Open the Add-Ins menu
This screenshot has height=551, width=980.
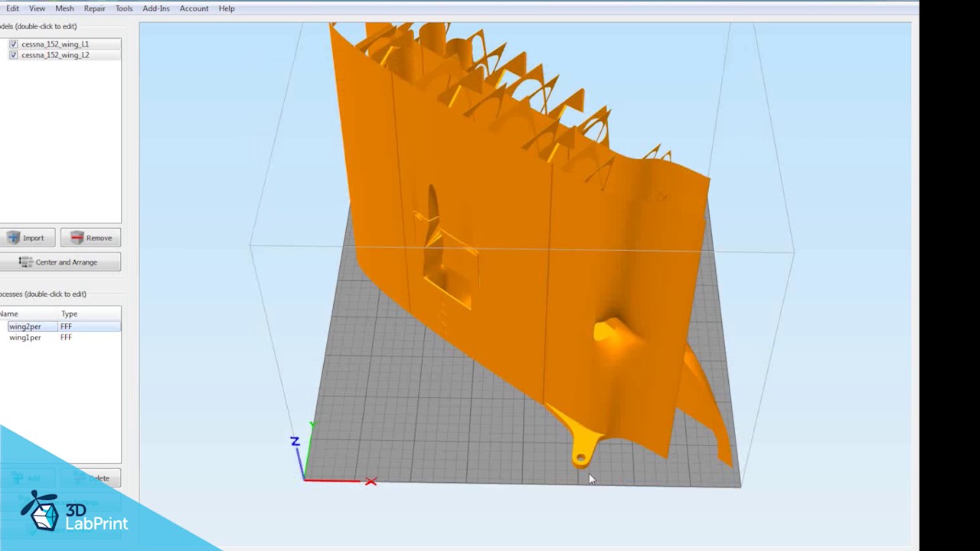click(x=156, y=8)
